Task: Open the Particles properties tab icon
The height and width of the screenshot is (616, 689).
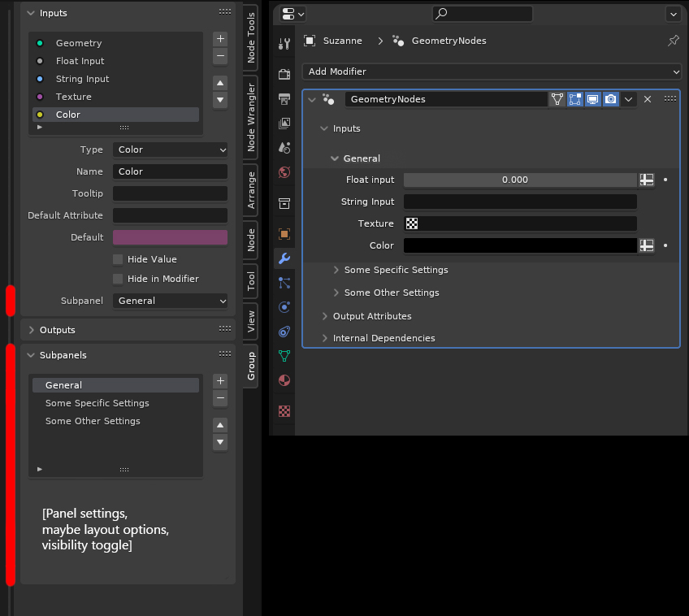Action: (x=284, y=283)
